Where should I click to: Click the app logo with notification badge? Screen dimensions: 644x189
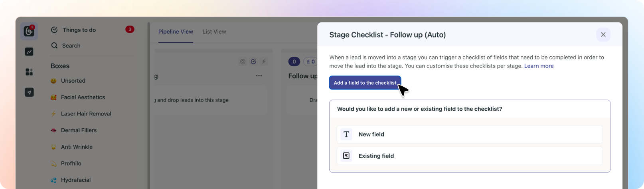pos(29,31)
